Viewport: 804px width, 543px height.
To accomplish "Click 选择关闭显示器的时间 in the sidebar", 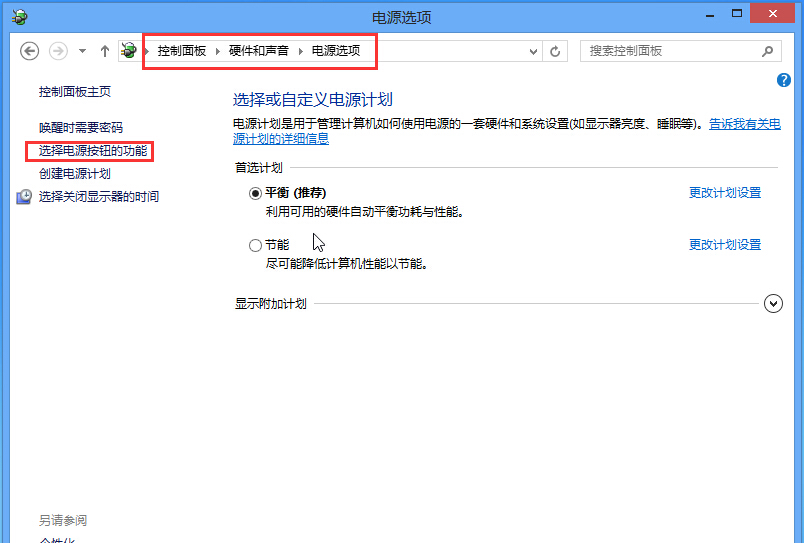I will pyautogui.click(x=98, y=197).
